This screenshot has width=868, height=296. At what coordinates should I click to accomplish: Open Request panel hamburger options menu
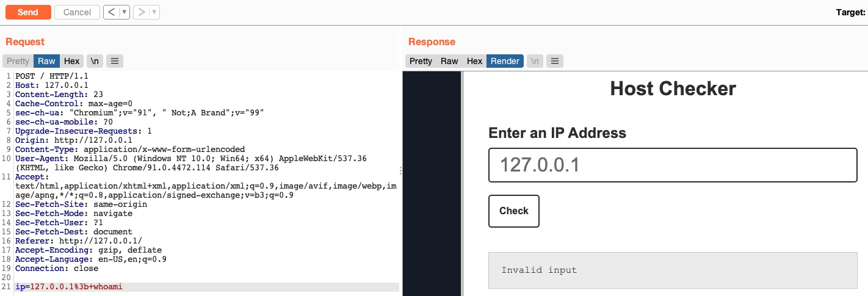115,61
